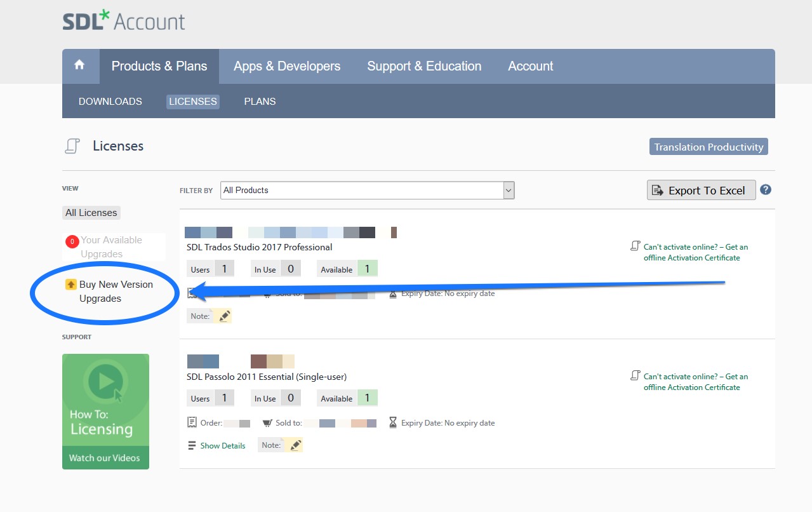
Task: Click Passolo Users count box
Action: (211, 398)
